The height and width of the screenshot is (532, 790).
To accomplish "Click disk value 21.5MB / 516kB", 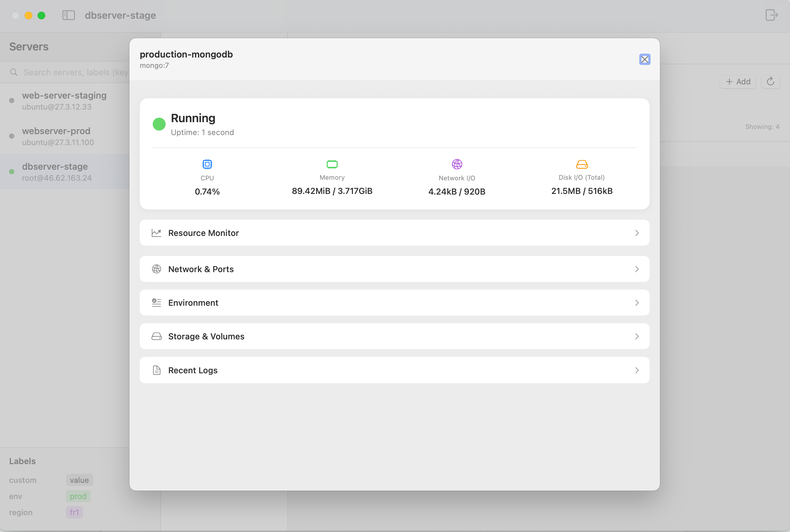I will pos(582,191).
